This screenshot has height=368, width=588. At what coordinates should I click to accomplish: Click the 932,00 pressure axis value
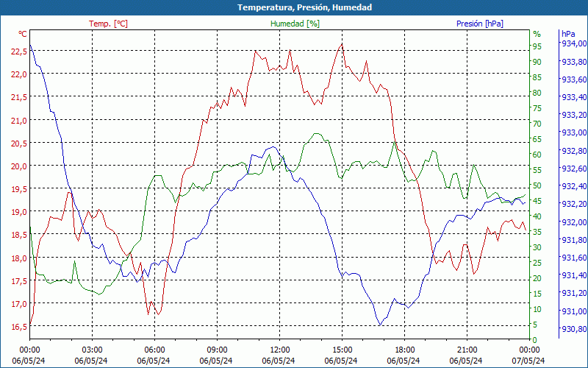(574, 222)
